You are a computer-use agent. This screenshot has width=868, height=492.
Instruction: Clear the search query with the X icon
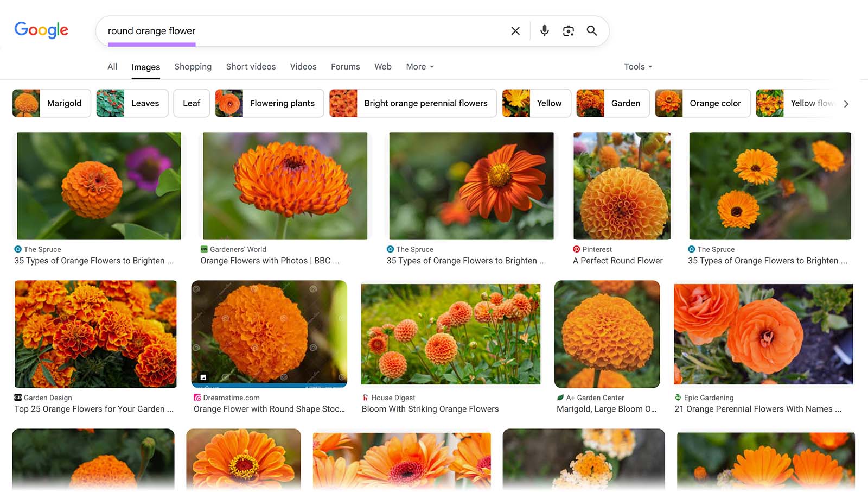[x=514, y=31]
